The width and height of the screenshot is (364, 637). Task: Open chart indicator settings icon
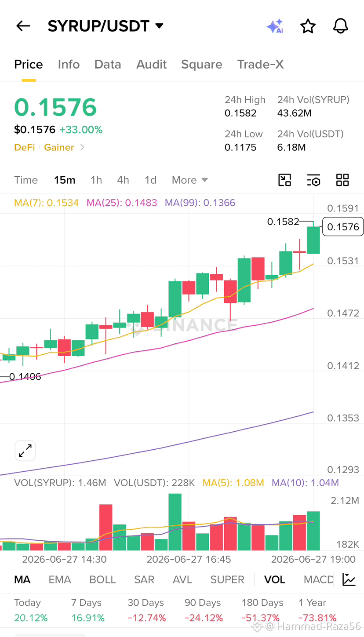(x=313, y=180)
